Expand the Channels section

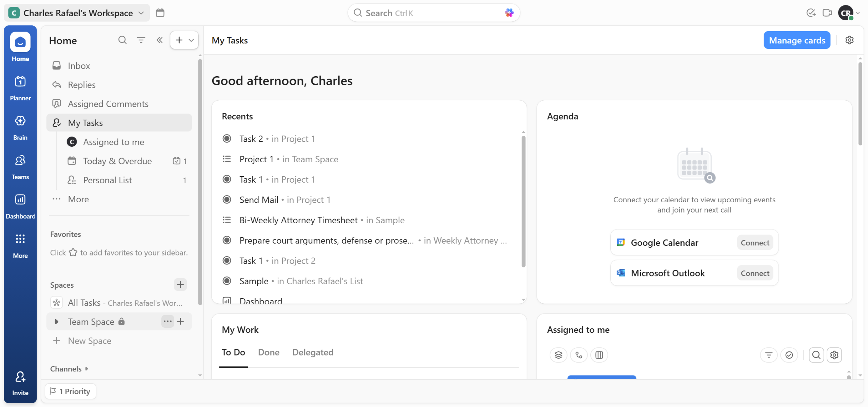[x=86, y=369]
